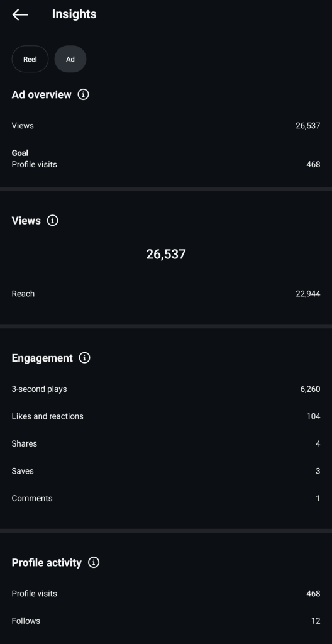332x644 pixels.
Task: Switch to the Reel tab
Action: [x=30, y=59]
